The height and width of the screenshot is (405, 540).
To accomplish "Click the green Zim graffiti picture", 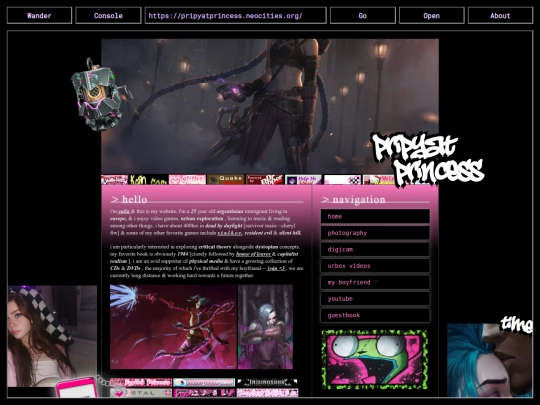I will point(374,360).
